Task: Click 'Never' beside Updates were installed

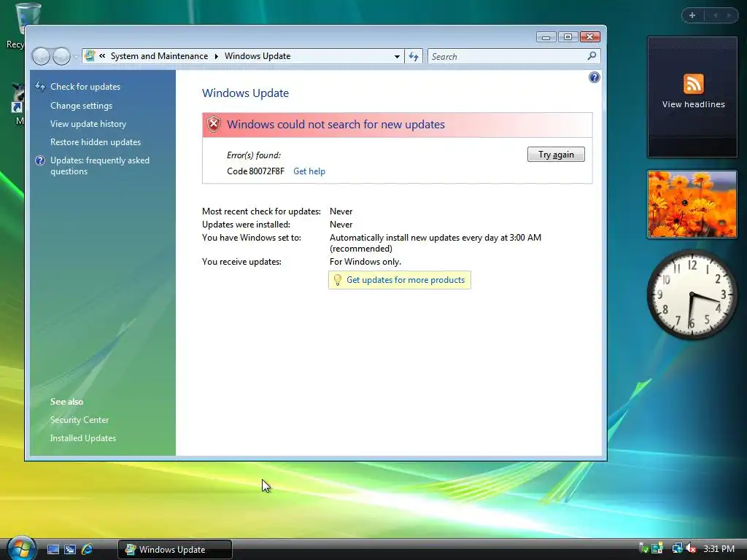Action: [x=341, y=225]
